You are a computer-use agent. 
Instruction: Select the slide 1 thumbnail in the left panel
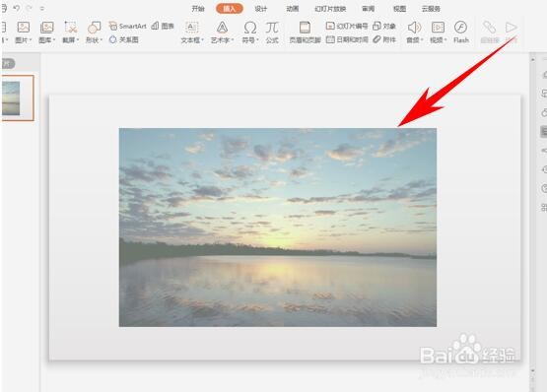18,98
